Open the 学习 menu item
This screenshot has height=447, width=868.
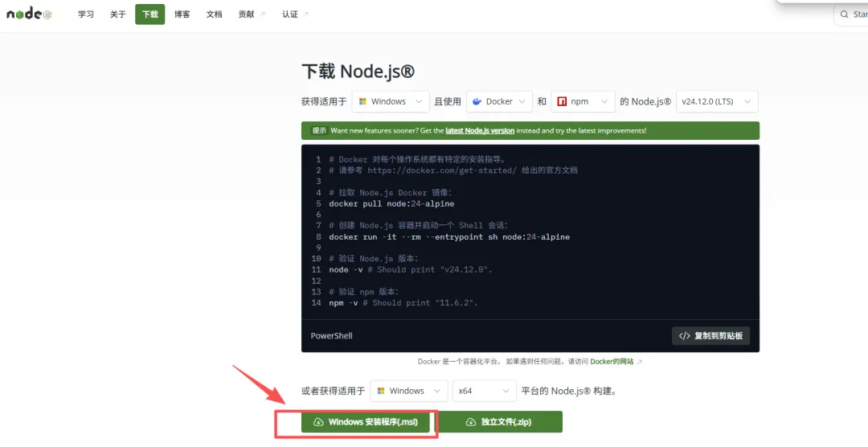86,14
